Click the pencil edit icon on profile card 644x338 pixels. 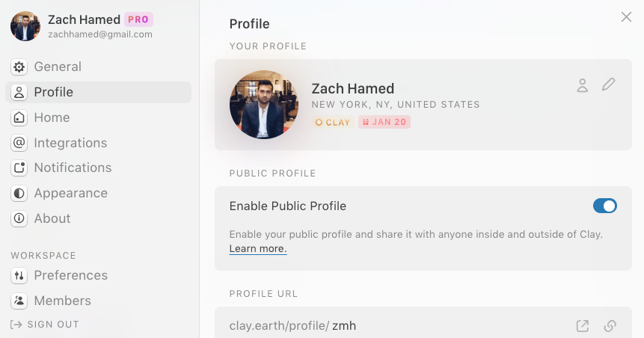pyautogui.click(x=609, y=84)
